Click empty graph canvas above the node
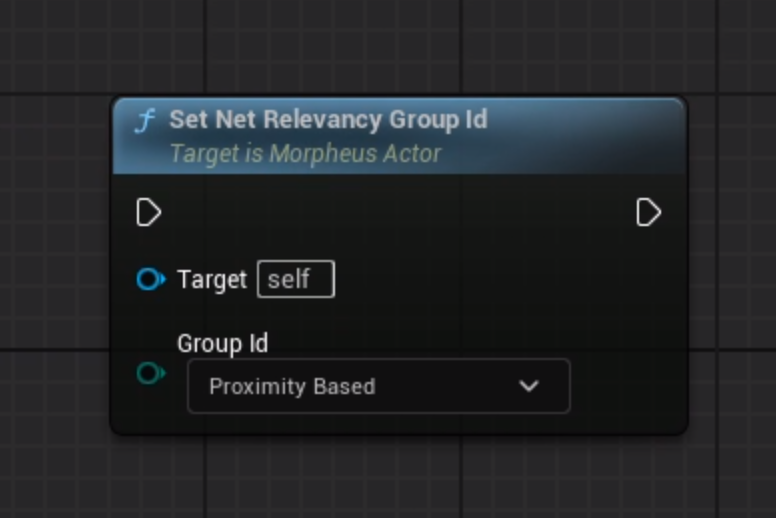The width and height of the screenshot is (776, 518). click(400, 45)
